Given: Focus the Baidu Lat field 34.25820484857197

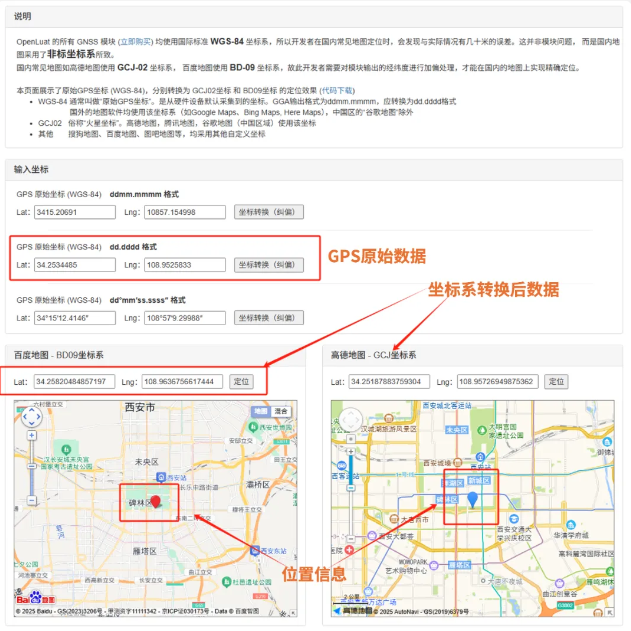Looking at the screenshot, I should tap(74, 381).
